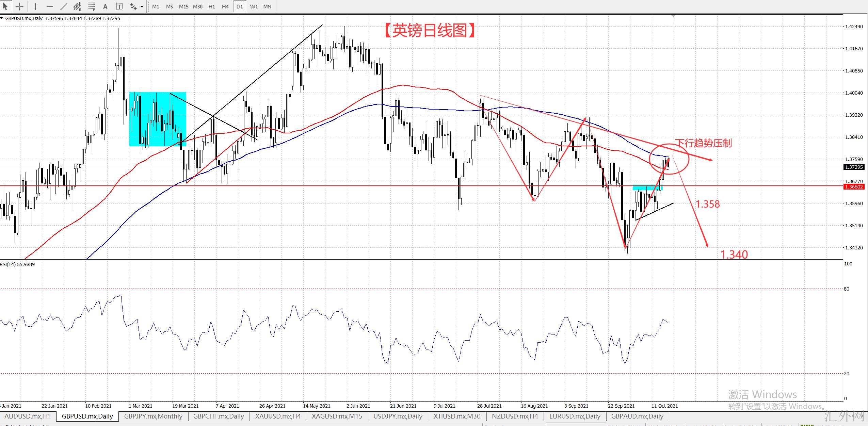Activate the crosshair tool
The width and height of the screenshot is (868, 426).
pos(19,6)
